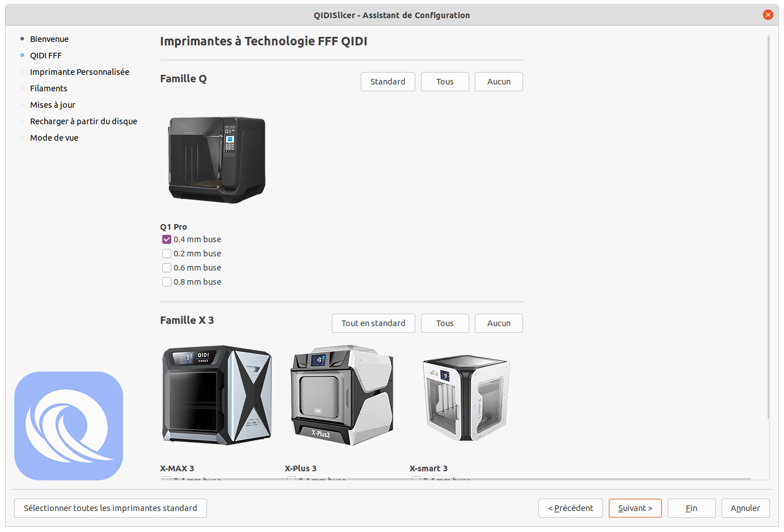Click the Q1 Pro printer image
This screenshot has height=532, width=784.
tap(217, 160)
